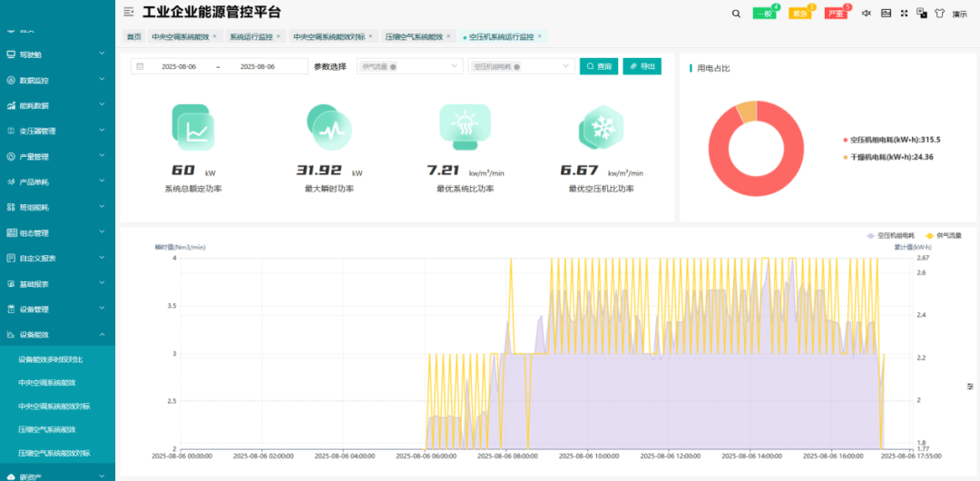Collapse the sidebar using the menu fold icon
980x481 pixels.
(x=128, y=12)
